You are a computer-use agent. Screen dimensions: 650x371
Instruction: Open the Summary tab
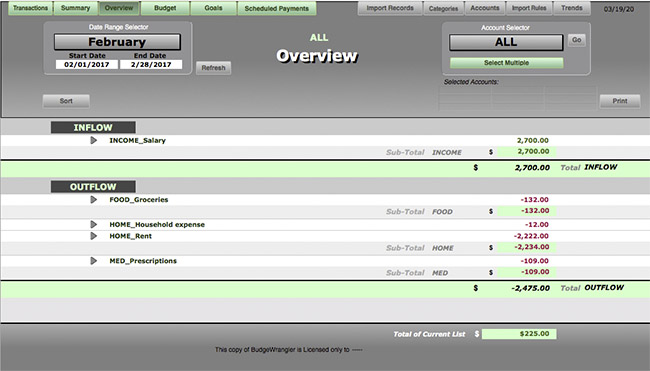[x=75, y=8]
